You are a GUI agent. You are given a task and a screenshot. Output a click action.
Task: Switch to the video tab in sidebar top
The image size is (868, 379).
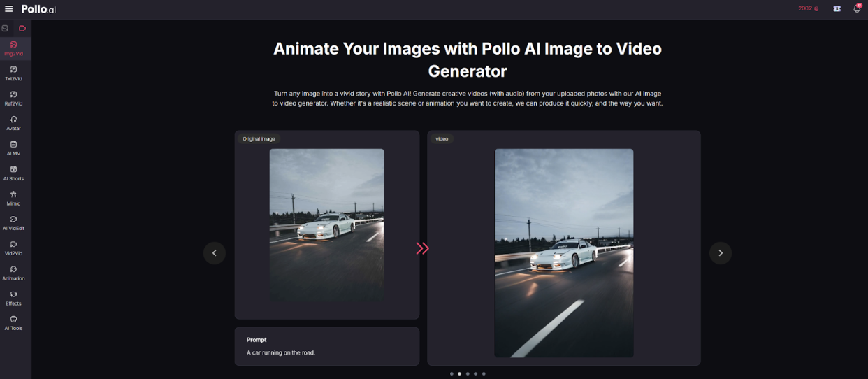[22, 29]
